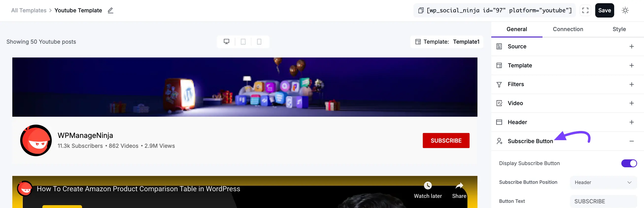
Task: Enter fullscreen preview mode
Action: pos(585,10)
